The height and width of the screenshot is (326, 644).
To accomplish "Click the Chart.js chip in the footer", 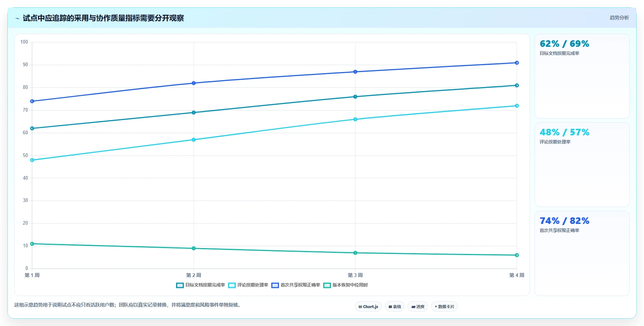I will pyautogui.click(x=368, y=307).
